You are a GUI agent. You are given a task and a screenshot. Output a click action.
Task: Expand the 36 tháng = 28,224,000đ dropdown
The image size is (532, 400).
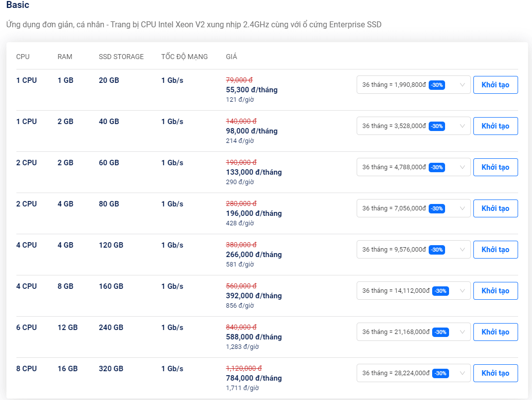413,373
